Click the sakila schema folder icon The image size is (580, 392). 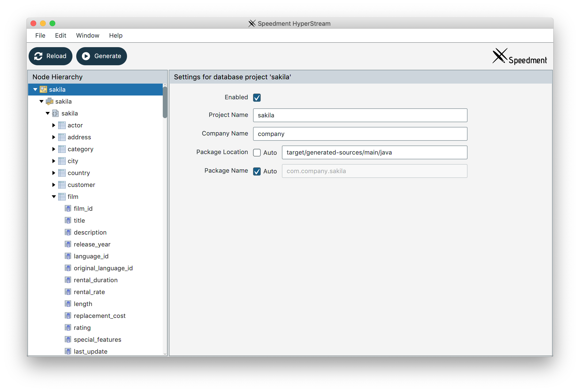[x=56, y=113]
